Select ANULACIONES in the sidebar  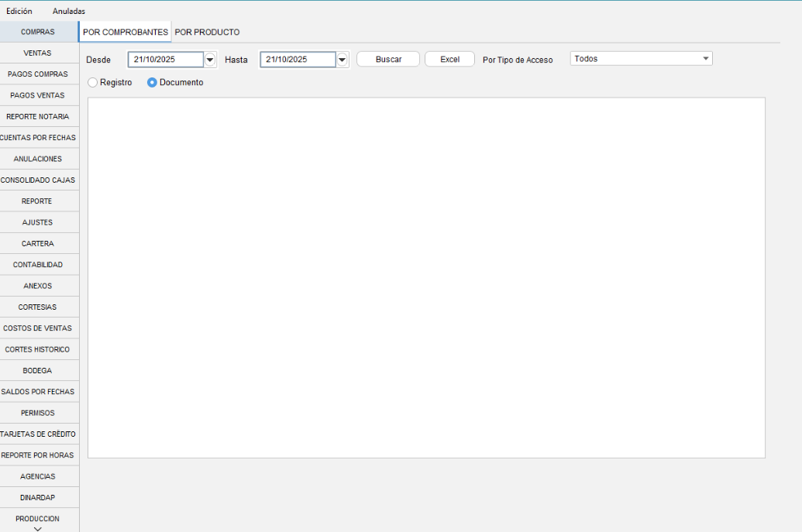pyautogui.click(x=38, y=159)
